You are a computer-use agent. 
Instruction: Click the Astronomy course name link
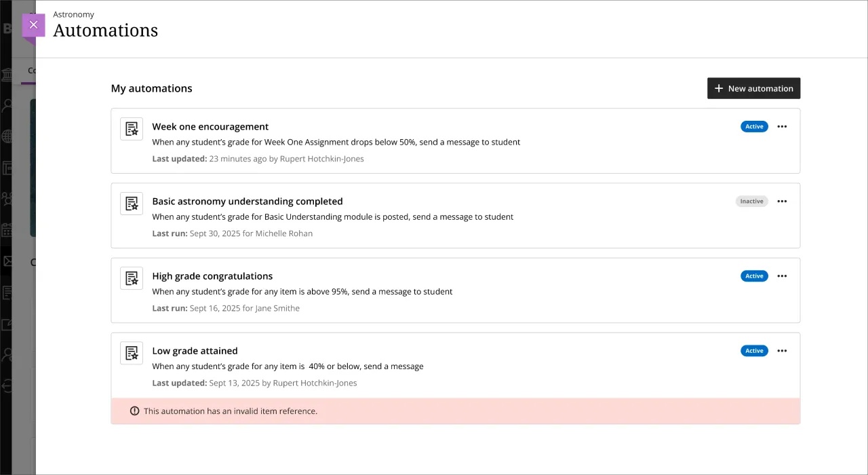(x=73, y=14)
